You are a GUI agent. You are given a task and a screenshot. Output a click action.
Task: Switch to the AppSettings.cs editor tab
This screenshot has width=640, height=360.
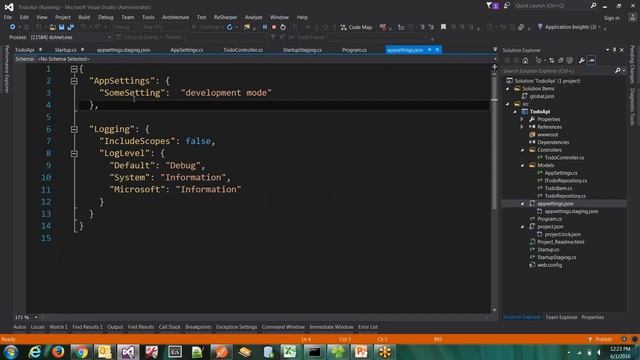click(x=187, y=50)
